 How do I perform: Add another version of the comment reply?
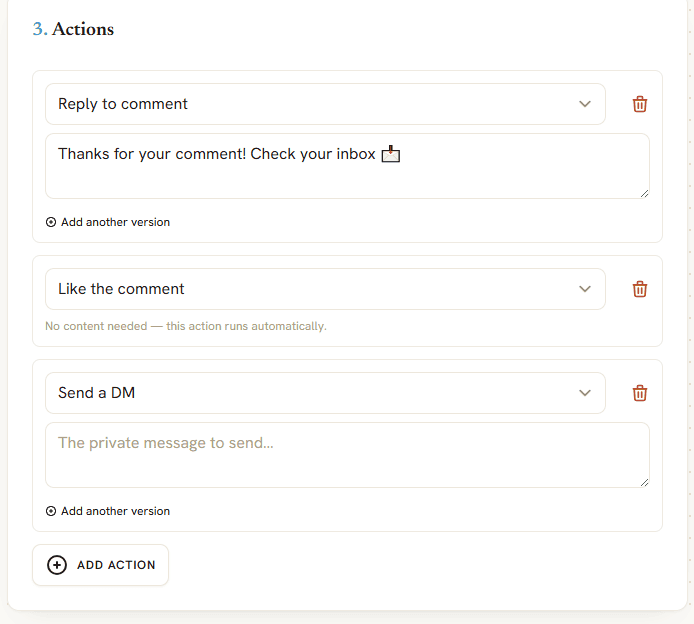(108, 222)
